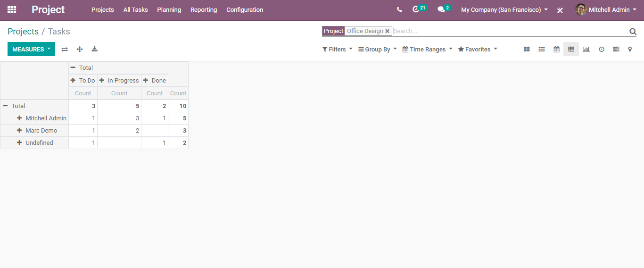Open the debug tools icon
Viewport: 644px width, 268px height.
(x=560, y=10)
